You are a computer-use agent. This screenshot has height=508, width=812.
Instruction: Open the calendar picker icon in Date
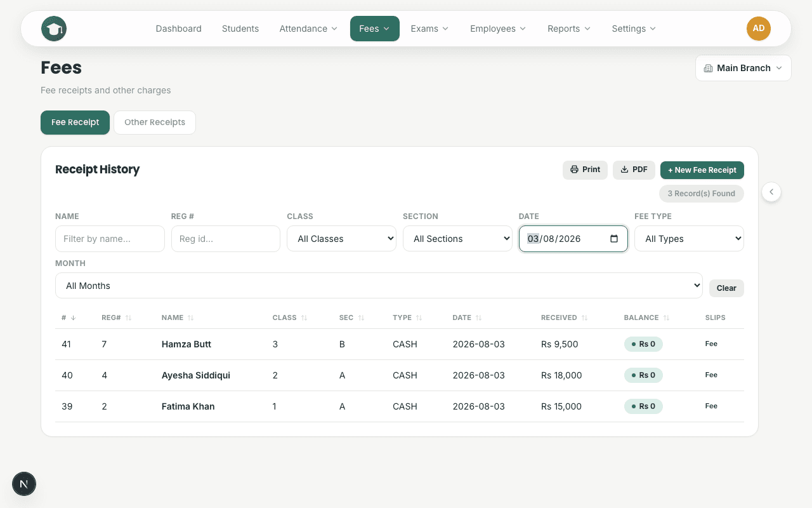tap(613, 239)
